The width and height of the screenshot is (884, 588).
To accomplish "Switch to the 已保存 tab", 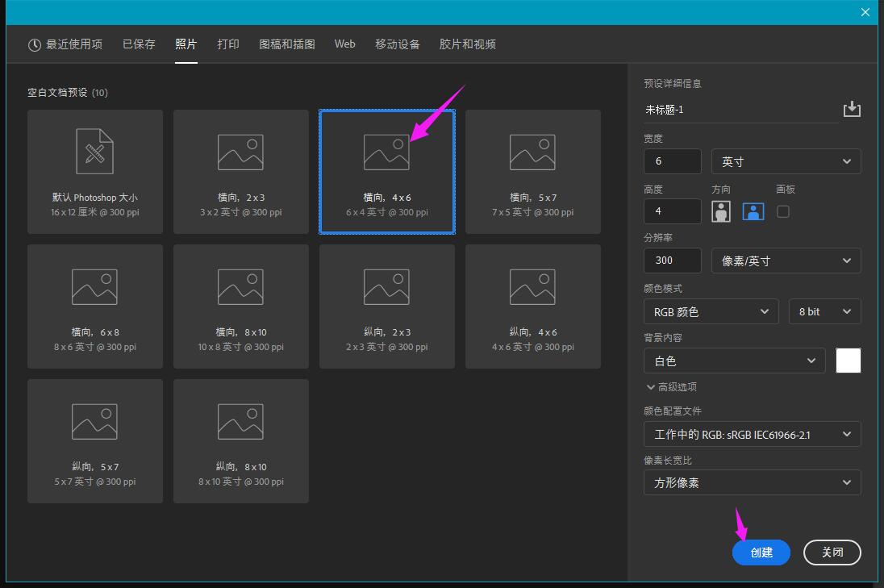I will [139, 44].
